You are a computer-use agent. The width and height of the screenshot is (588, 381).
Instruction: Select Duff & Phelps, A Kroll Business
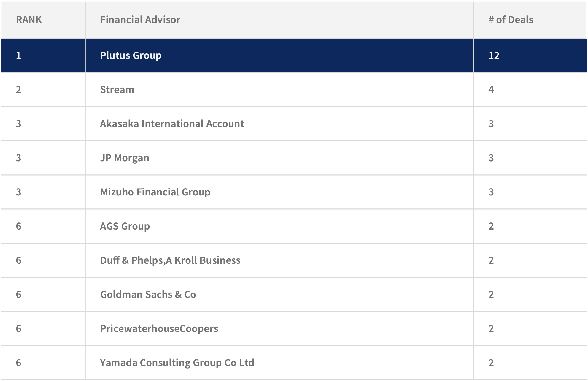click(170, 260)
